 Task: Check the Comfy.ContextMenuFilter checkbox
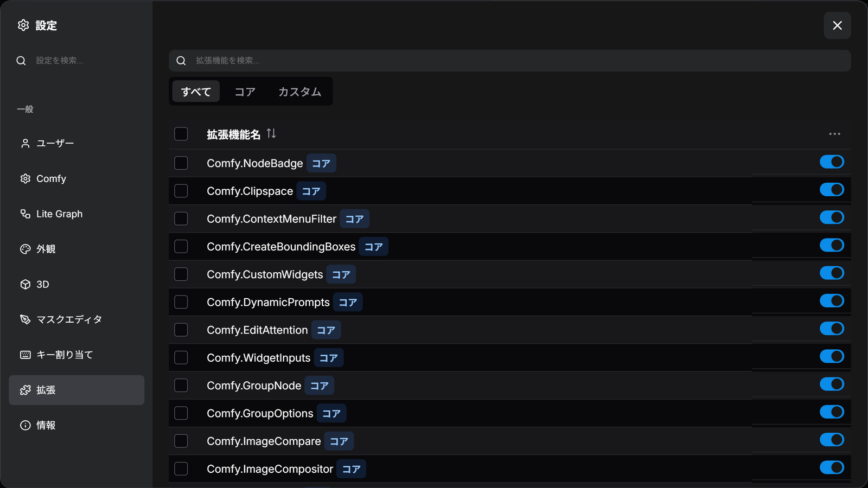pyautogui.click(x=181, y=219)
